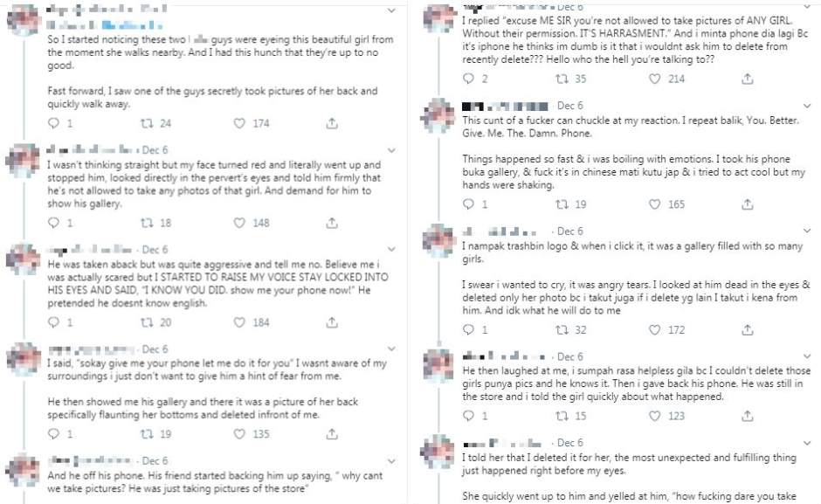Reply to the tweet with 148 likes

54,224
